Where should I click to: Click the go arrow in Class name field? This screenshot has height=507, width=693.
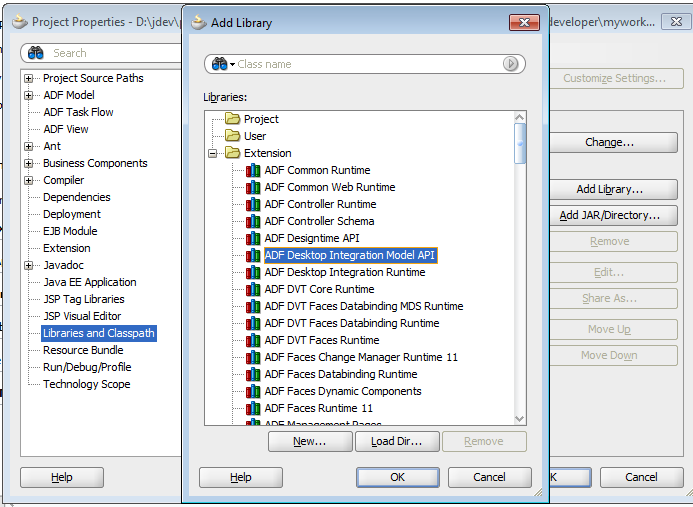click(x=510, y=64)
